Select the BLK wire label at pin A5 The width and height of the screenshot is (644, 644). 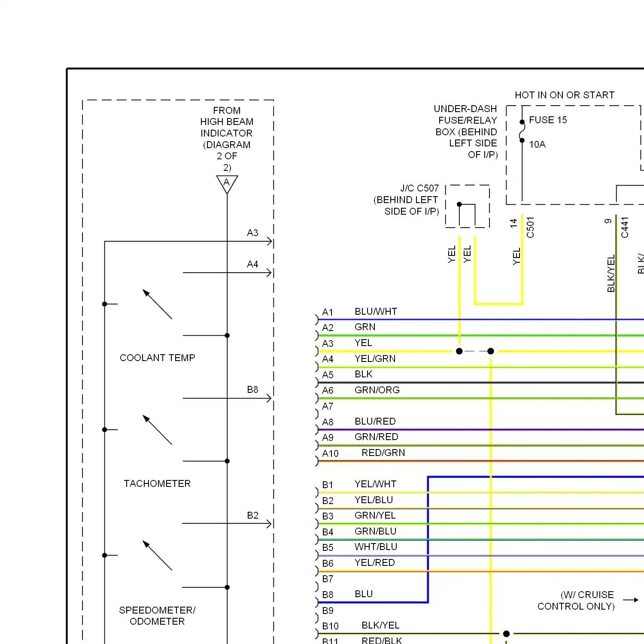[x=364, y=374]
